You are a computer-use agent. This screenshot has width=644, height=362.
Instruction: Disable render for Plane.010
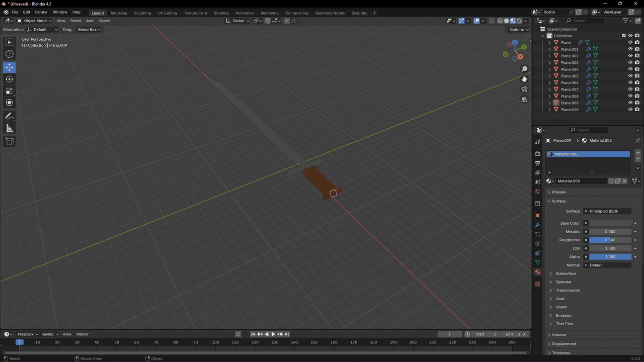click(x=637, y=110)
